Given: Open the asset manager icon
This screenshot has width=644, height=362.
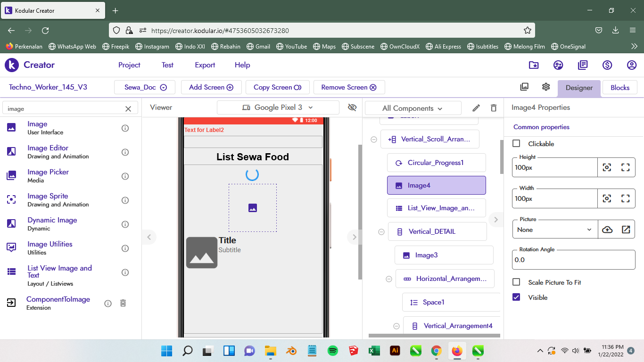Looking at the screenshot, I should point(524,87).
